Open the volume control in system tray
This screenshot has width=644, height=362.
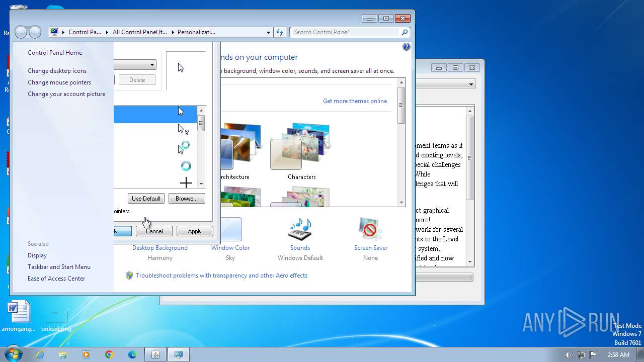[x=569, y=354]
